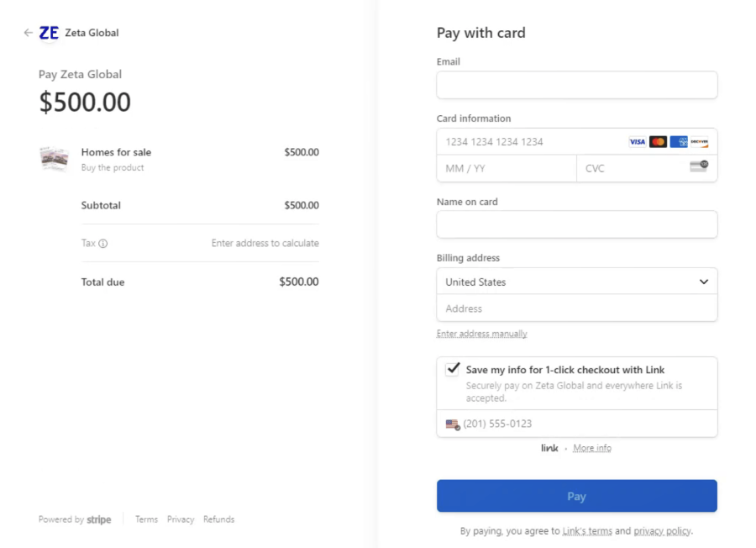Viewport: 756px width, 548px height.
Task: Open the More info link
Action: pos(592,448)
